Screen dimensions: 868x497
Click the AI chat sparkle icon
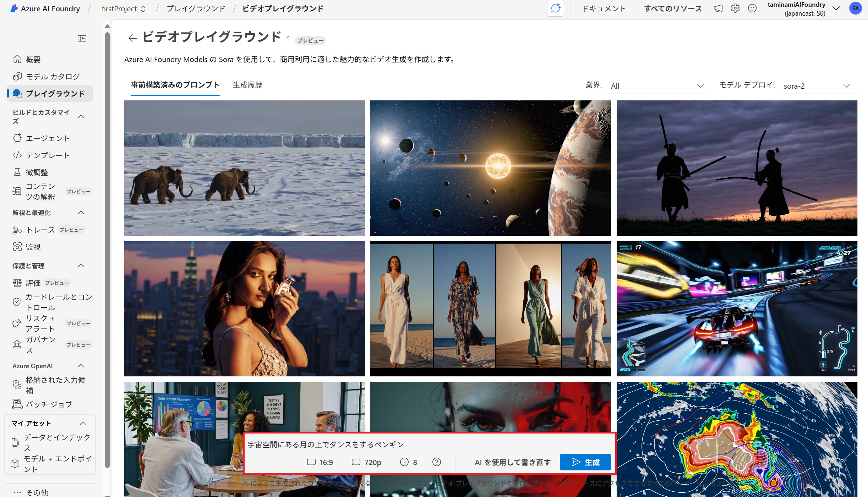[x=556, y=9]
